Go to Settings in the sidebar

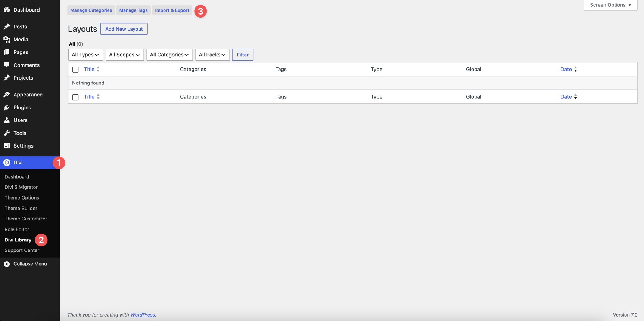point(24,146)
